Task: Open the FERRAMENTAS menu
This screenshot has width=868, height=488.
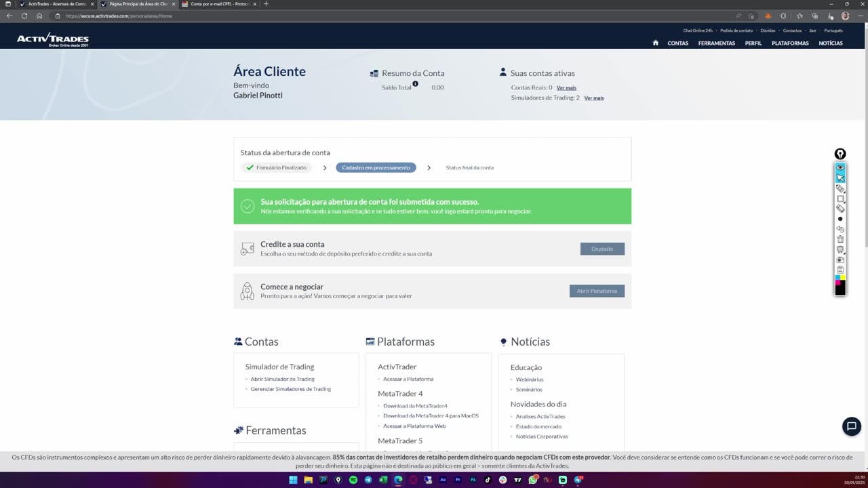Action: click(717, 43)
